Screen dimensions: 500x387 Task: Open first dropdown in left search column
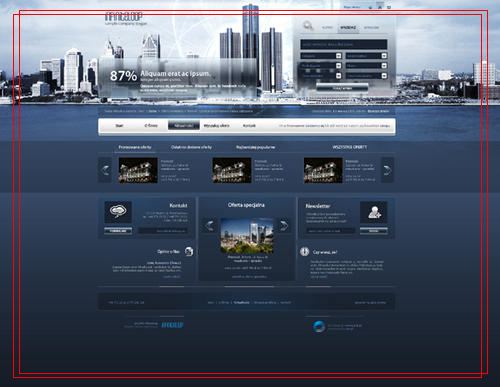pos(321,56)
